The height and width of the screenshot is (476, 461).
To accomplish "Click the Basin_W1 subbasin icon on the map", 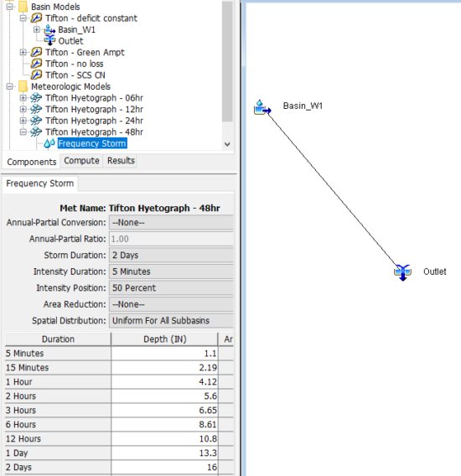I will coord(262,107).
